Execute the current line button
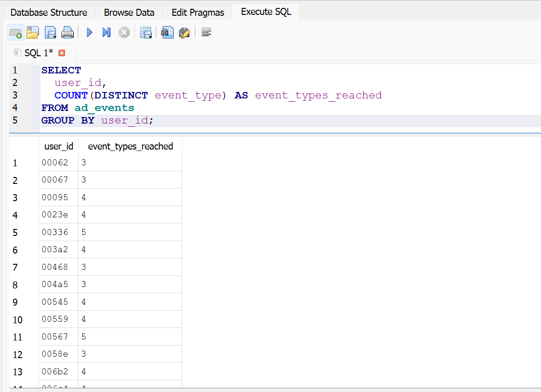This screenshot has width=541, height=392. (x=106, y=33)
